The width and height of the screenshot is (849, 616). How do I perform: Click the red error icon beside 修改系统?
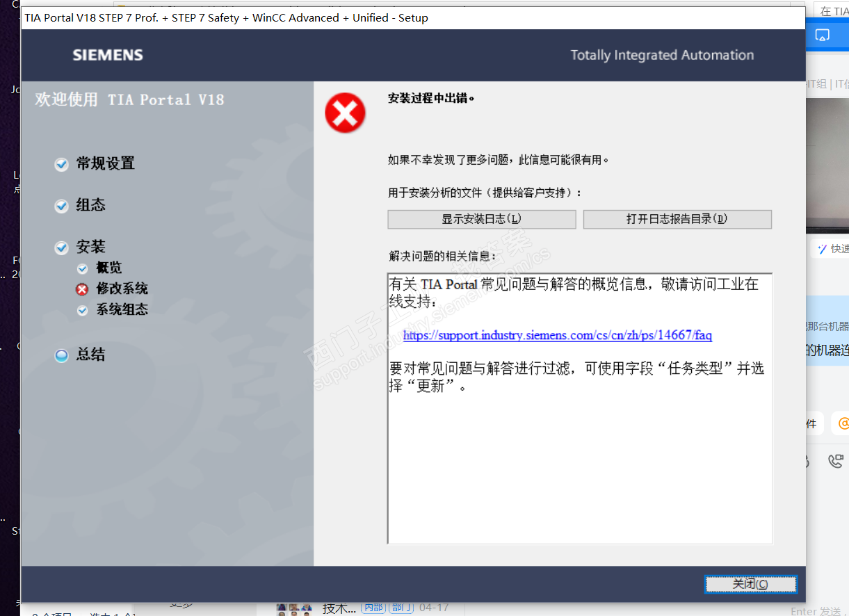point(83,289)
